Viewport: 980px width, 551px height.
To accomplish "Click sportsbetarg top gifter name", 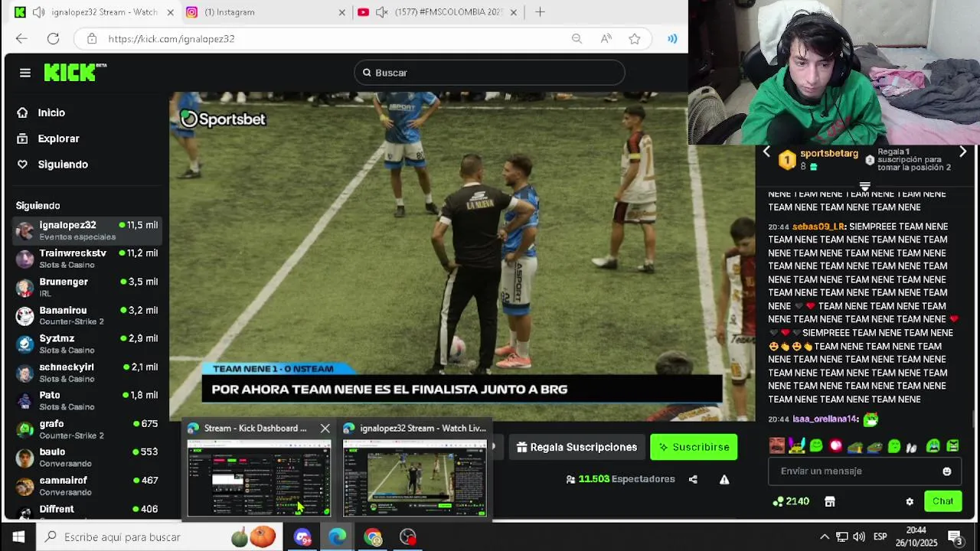I will [x=829, y=154].
